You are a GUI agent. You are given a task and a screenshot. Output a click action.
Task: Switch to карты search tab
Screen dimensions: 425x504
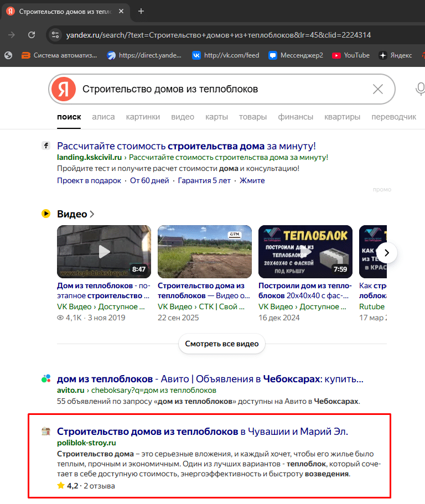click(216, 117)
